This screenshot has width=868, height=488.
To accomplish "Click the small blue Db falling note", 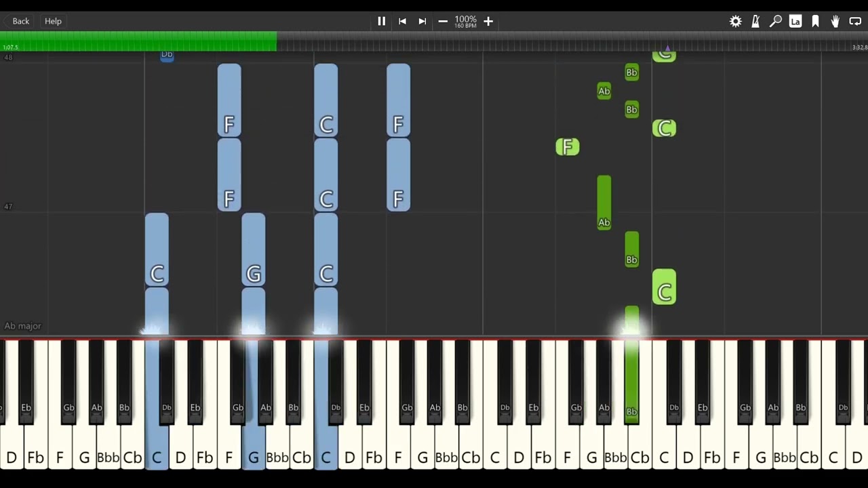I will [x=167, y=56].
